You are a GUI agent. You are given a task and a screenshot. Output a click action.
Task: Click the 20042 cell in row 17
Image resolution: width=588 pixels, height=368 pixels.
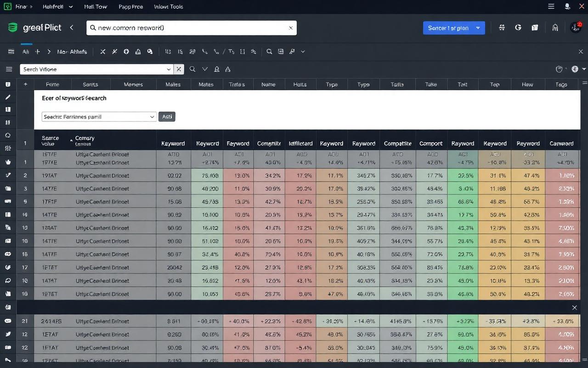(x=175, y=267)
